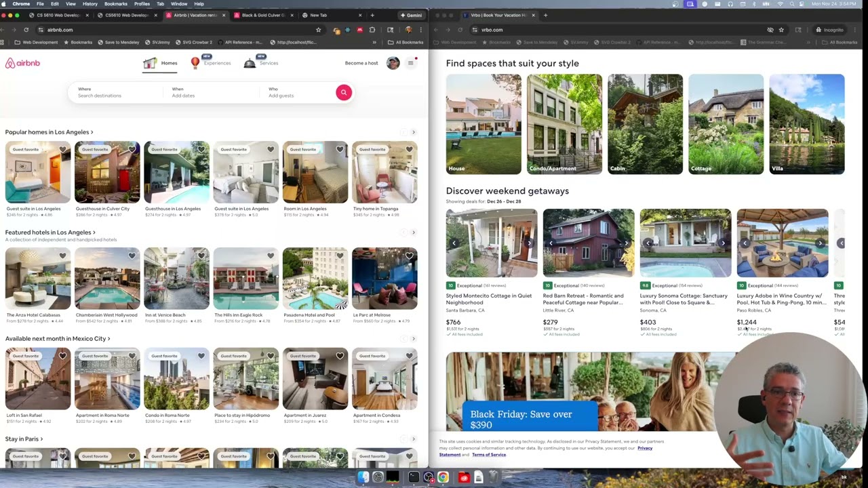
Task: Open new tab in the Vrbo window
Action: pyautogui.click(x=545, y=15)
